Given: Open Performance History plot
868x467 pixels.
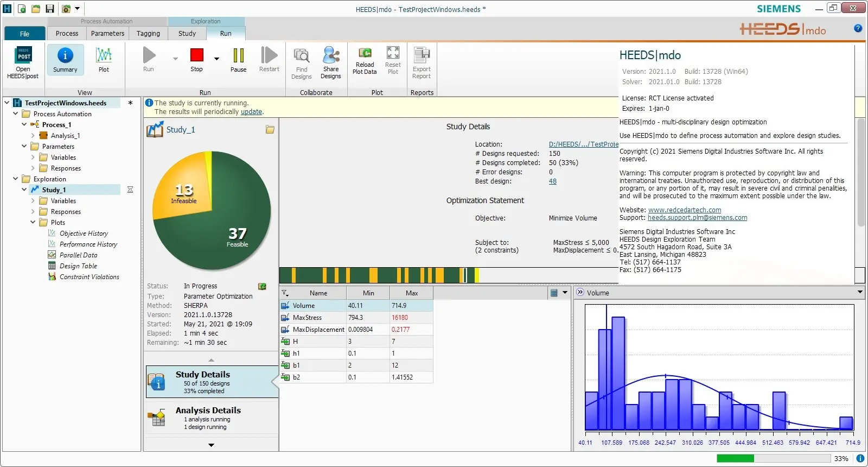Looking at the screenshot, I should (x=88, y=244).
